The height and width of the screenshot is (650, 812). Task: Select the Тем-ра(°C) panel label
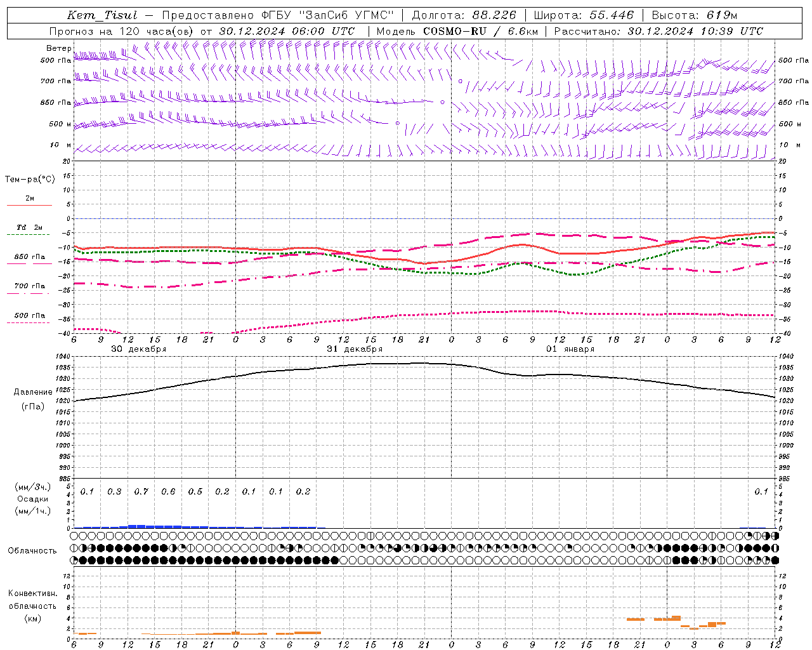[x=30, y=180]
